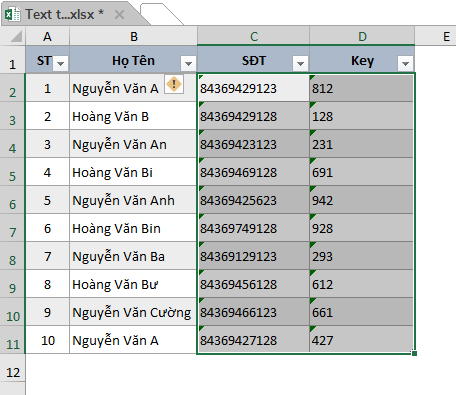Select the cell Nguyễn Văn Cường
Viewport: 459px width, 395px height.
point(133,312)
